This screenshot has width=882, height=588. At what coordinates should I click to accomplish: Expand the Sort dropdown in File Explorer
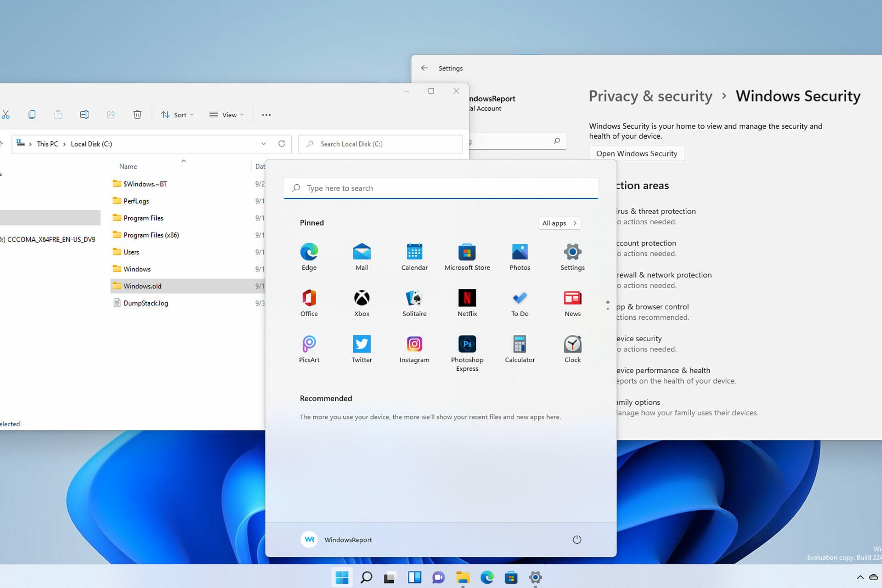[177, 114]
